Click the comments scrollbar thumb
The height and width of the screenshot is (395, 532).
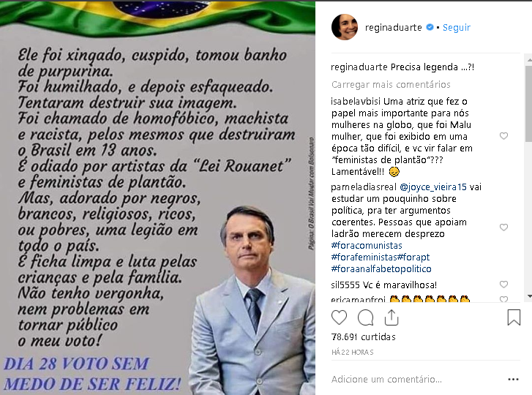pyautogui.click(x=528, y=104)
